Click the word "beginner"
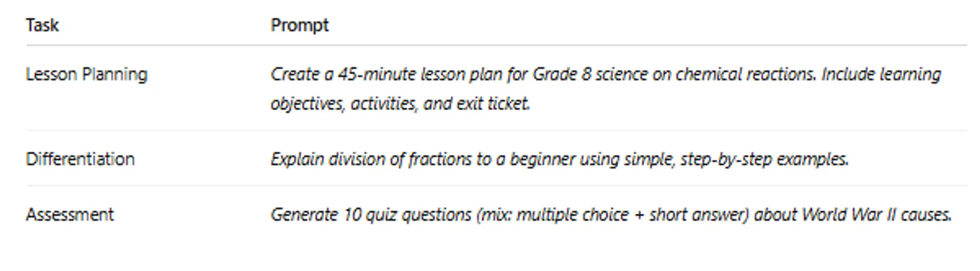 point(543,159)
